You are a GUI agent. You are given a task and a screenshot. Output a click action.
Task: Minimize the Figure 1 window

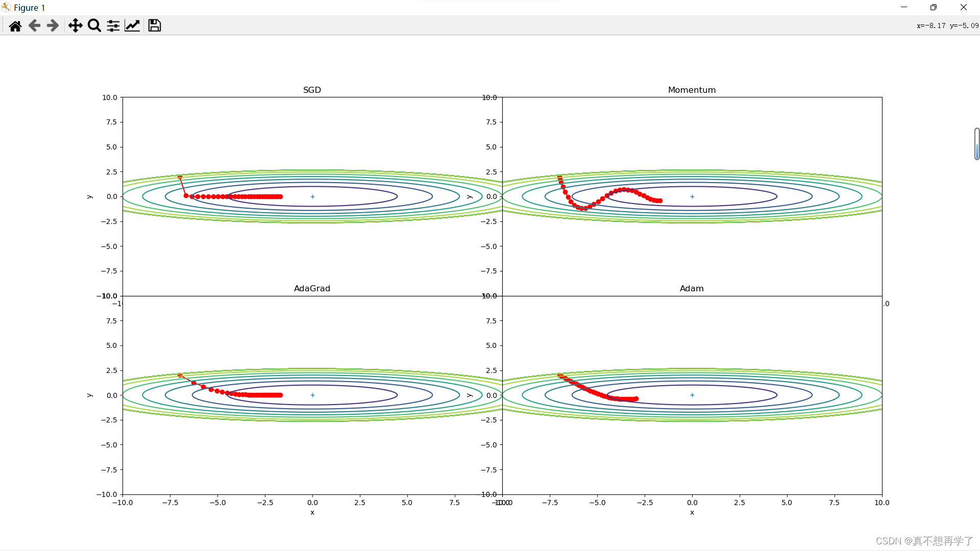click(904, 7)
